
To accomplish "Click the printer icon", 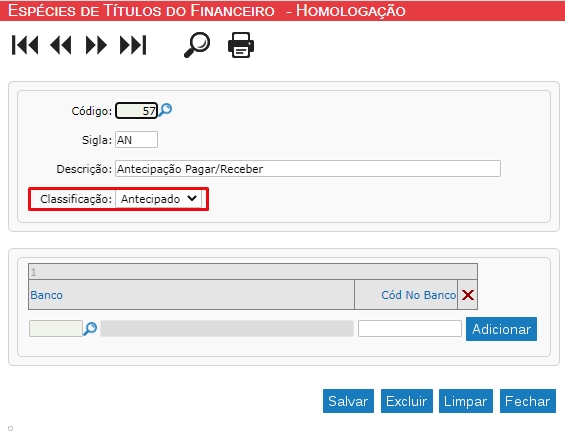I will 241,45.
